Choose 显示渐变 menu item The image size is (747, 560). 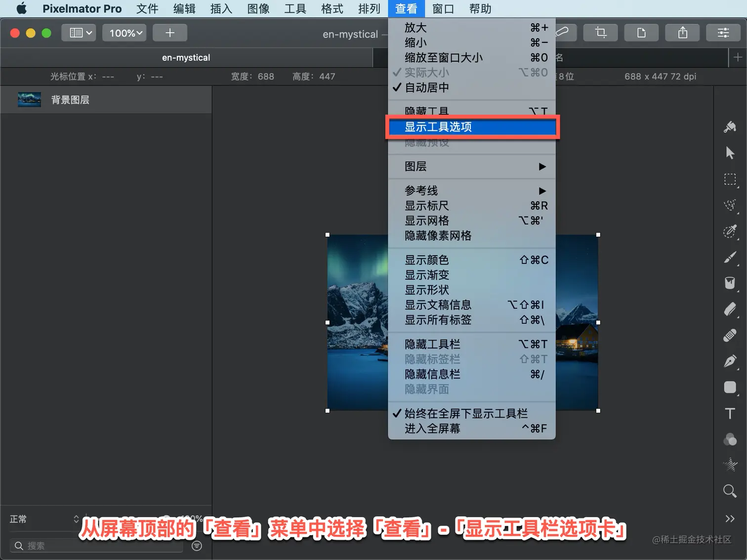(471, 275)
